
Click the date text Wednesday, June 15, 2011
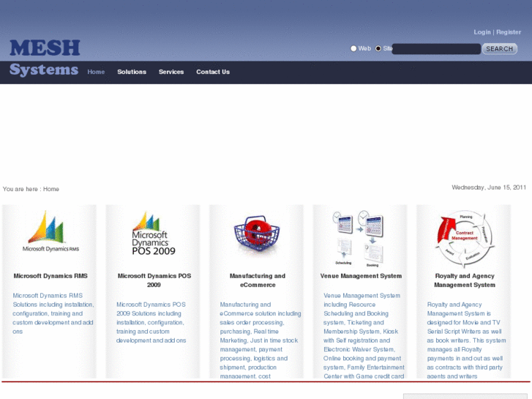click(489, 187)
